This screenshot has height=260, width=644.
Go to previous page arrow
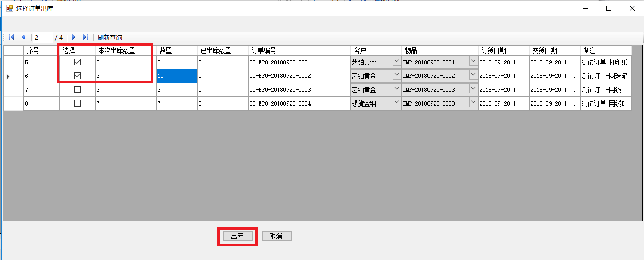click(23, 37)
